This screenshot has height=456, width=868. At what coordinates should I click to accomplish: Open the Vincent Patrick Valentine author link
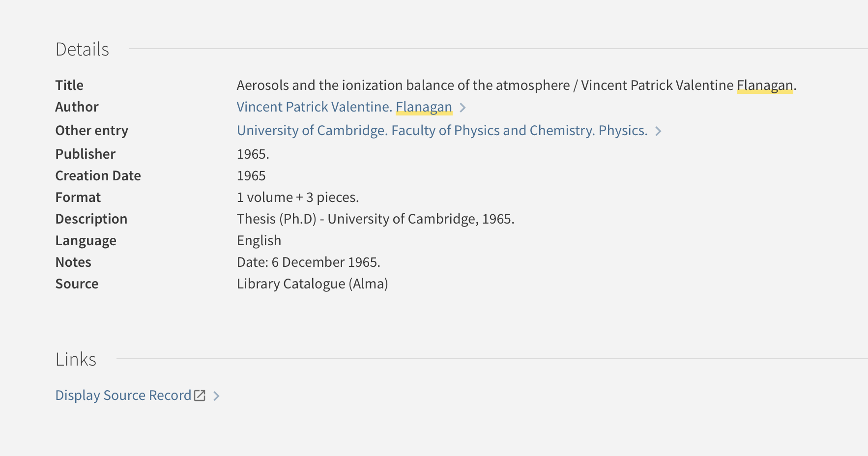click(314, 107)
